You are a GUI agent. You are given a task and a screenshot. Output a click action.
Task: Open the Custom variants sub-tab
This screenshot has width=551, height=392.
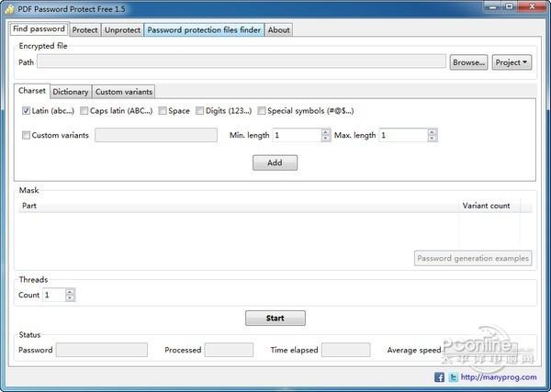pyautogui.click(x=124, y=92)
